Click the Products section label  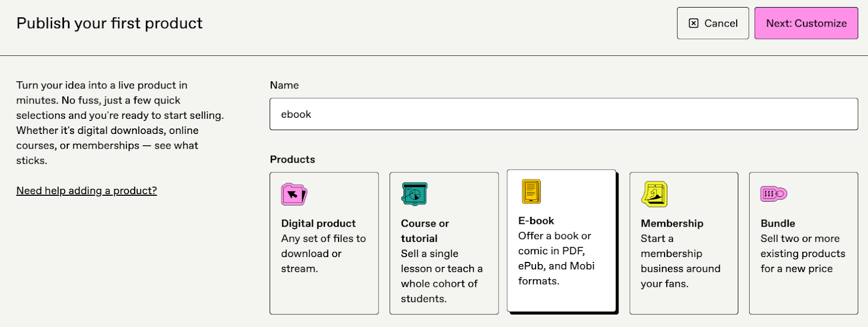coord(292,159)
